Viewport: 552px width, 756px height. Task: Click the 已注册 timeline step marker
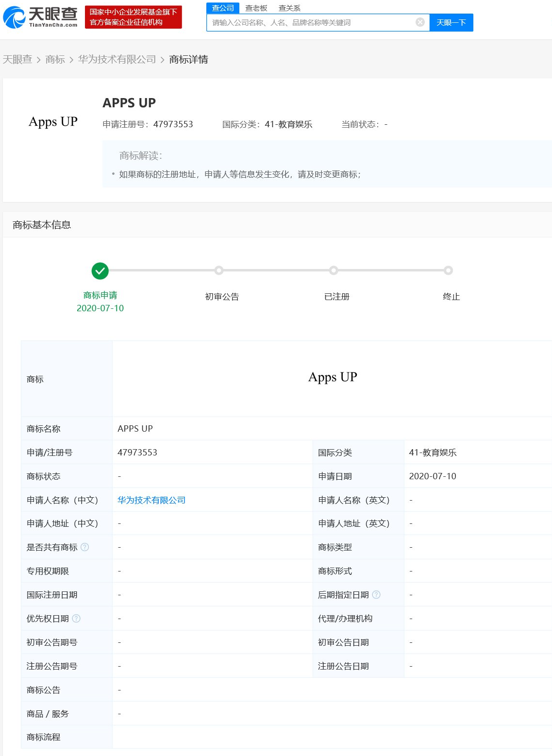click(334, 270)
